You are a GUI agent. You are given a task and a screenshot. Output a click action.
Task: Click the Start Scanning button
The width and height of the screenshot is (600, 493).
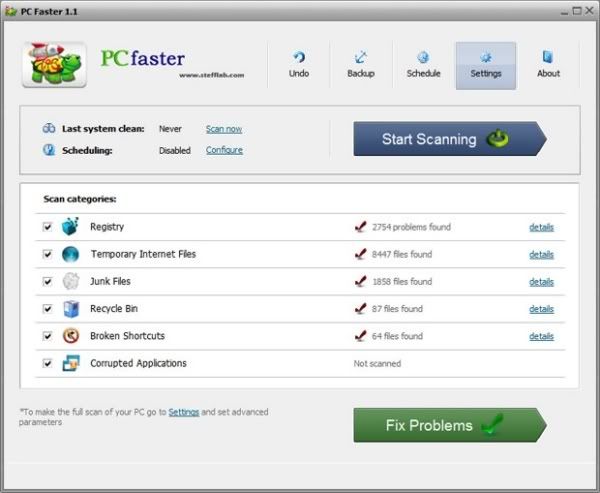click(x=450, y=139)
